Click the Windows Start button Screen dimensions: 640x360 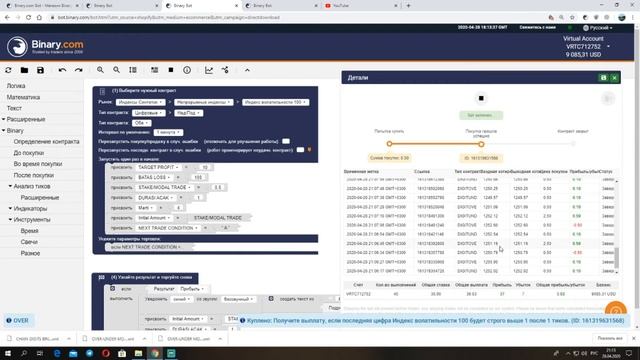[8, 353]
